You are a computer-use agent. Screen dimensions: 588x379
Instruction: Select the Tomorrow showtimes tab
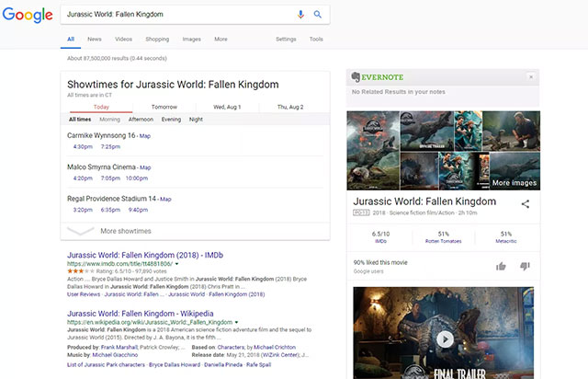point(164,107)
